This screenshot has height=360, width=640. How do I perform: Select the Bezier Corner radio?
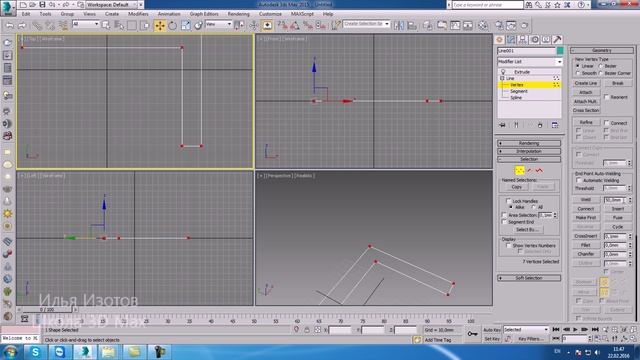[600, 73]
